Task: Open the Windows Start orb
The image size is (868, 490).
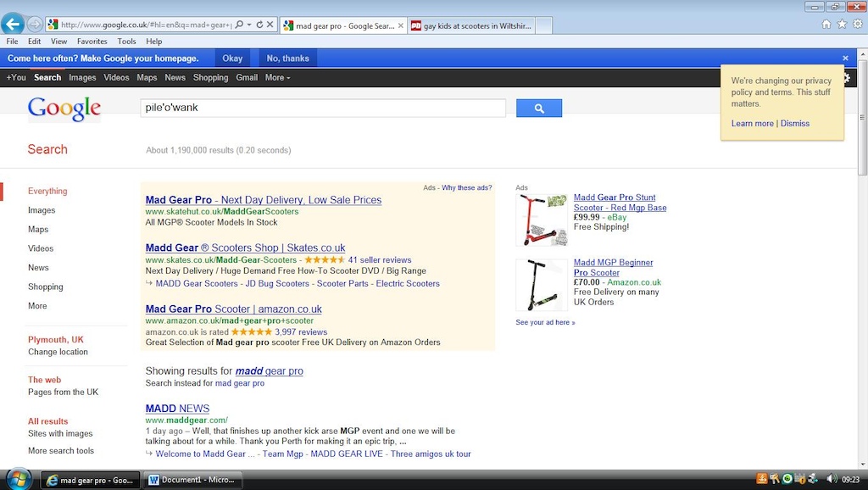Action: [x=19, y=479]
